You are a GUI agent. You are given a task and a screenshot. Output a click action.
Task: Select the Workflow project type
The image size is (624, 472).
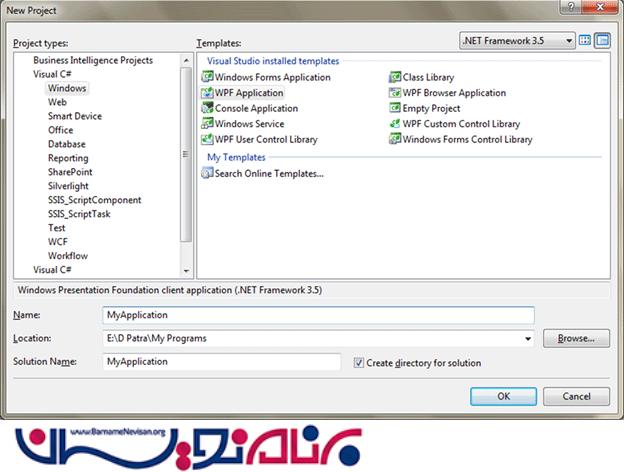coord(68,256)
